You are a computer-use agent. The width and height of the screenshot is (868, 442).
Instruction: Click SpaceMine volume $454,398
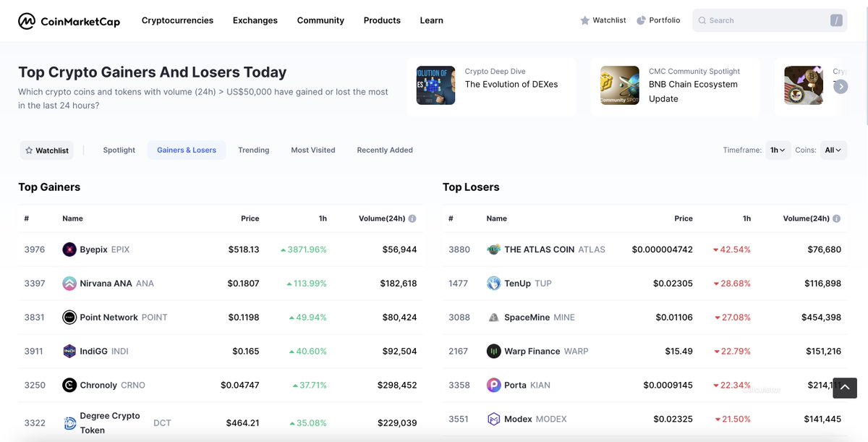[x=821, y=317]
